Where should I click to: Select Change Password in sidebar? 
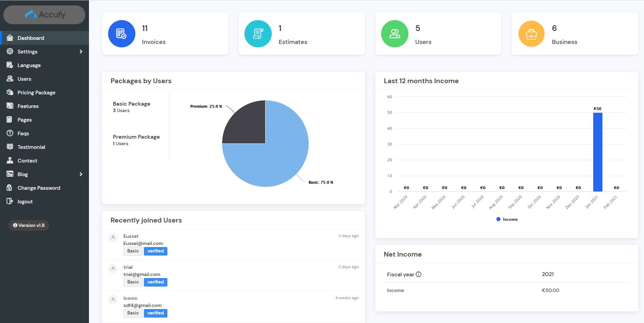pyautogui.click(x=39, y=188)
